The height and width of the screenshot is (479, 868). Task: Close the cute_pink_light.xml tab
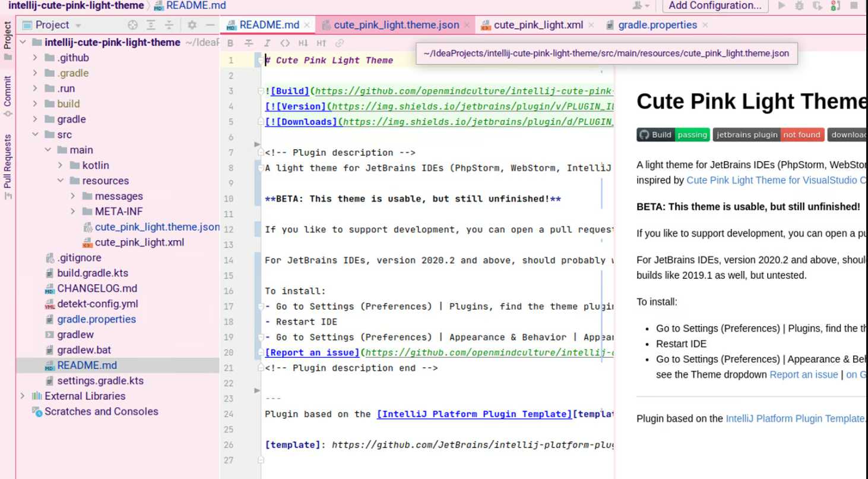pos(591,25)
